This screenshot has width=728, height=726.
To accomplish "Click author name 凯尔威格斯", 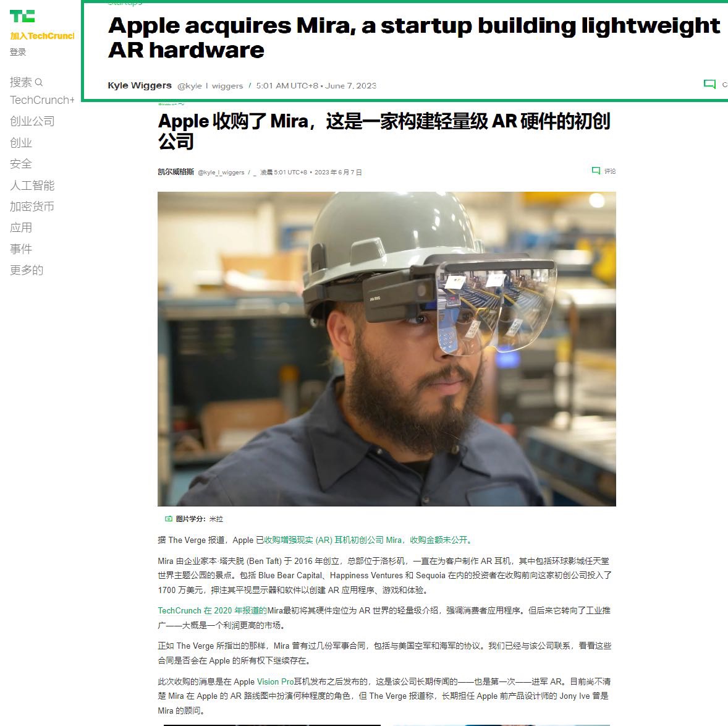I will (x=176, y=172).
